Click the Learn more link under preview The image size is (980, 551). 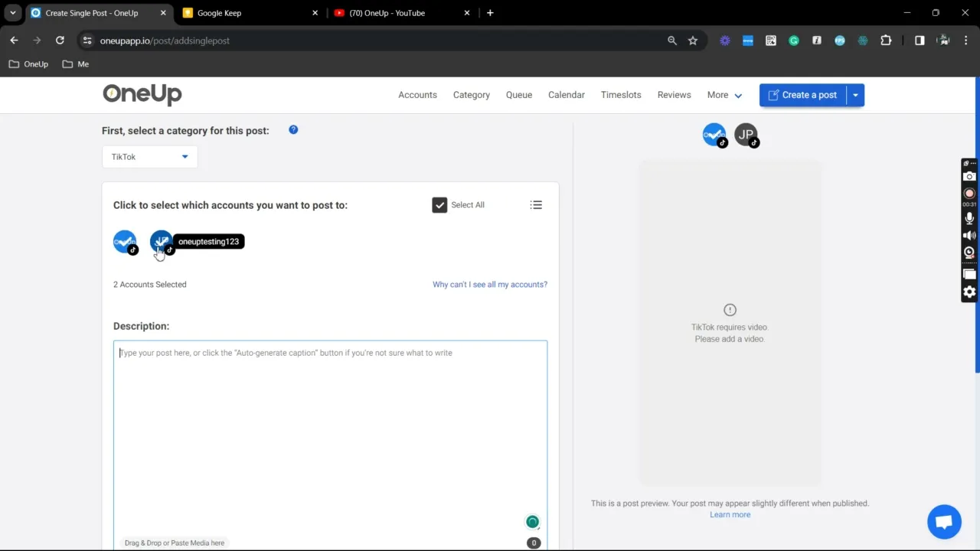click(730, 514)
